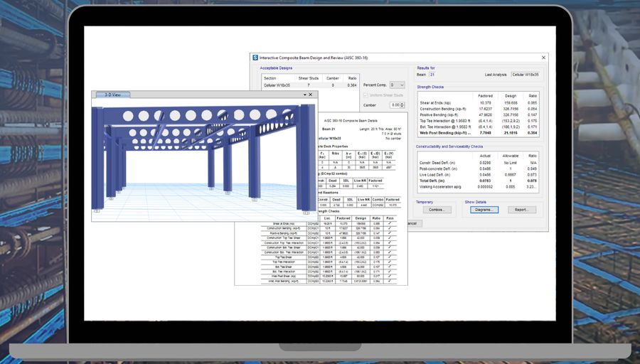Click the Ratio column header in Acceptable Designs
The height and width of the screenshot is (364, 640).
point(352,77)
